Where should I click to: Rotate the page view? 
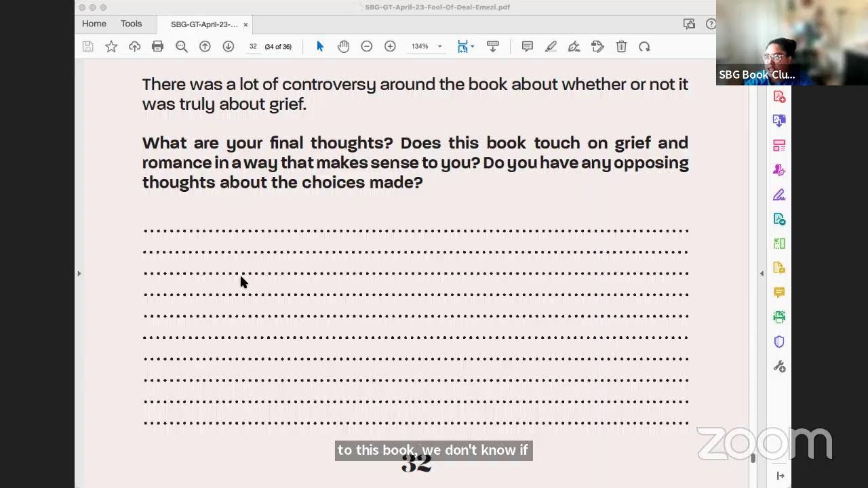(x=644, y=46)
